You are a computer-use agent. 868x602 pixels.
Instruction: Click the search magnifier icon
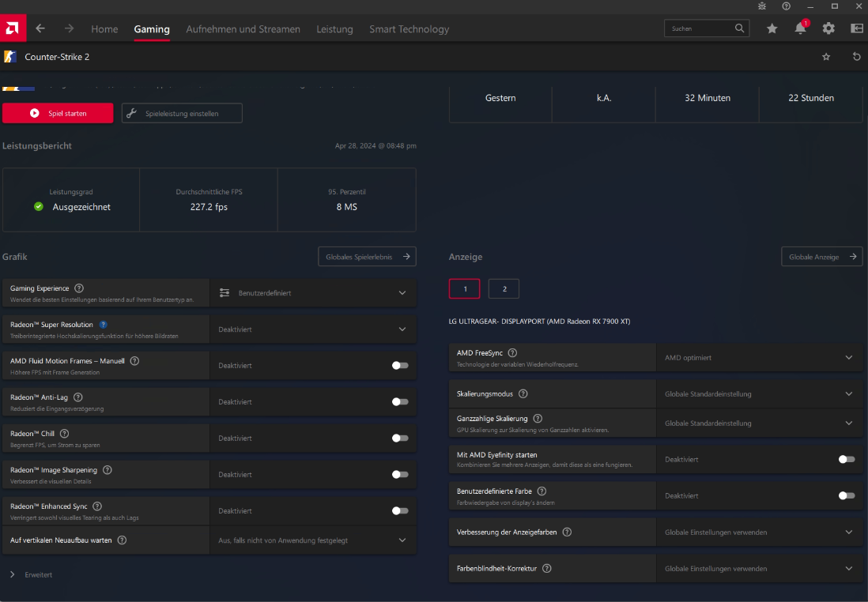pos(740,28)
